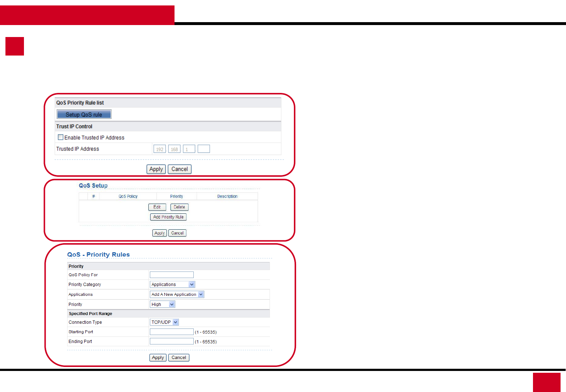Click third Trusted IP octet field 1

[x=189, y=149]
